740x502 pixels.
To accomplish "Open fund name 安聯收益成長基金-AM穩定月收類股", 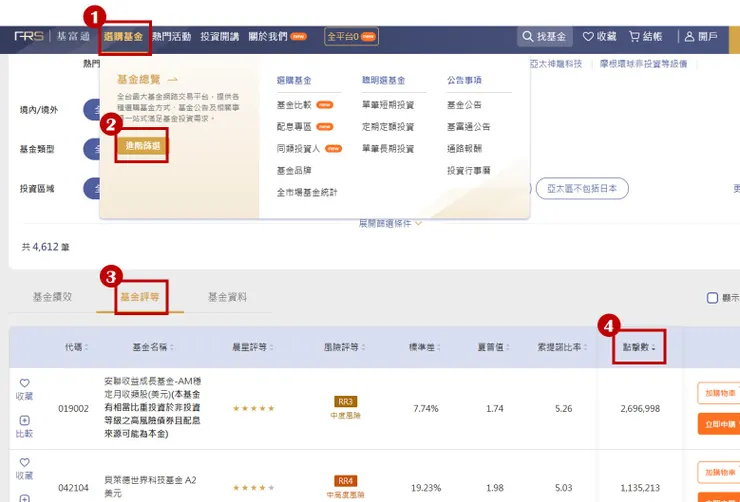I will point(153,407).
